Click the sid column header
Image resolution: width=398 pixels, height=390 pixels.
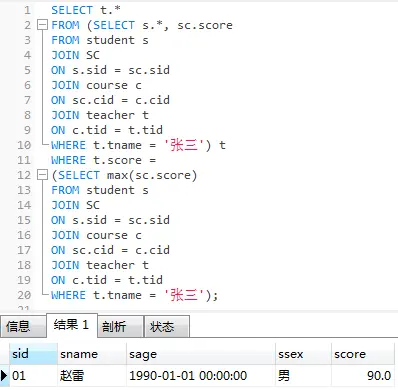point(33,354)
